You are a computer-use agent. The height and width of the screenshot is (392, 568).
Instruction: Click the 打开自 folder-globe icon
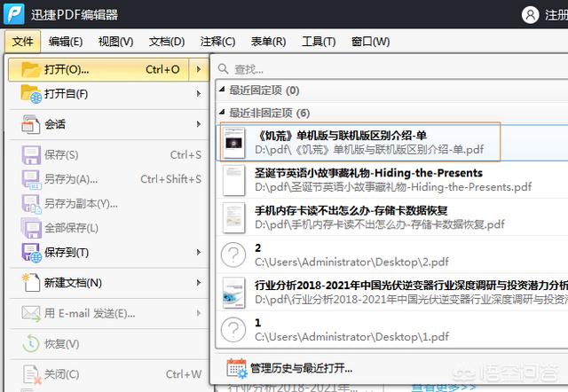point(31,94)
